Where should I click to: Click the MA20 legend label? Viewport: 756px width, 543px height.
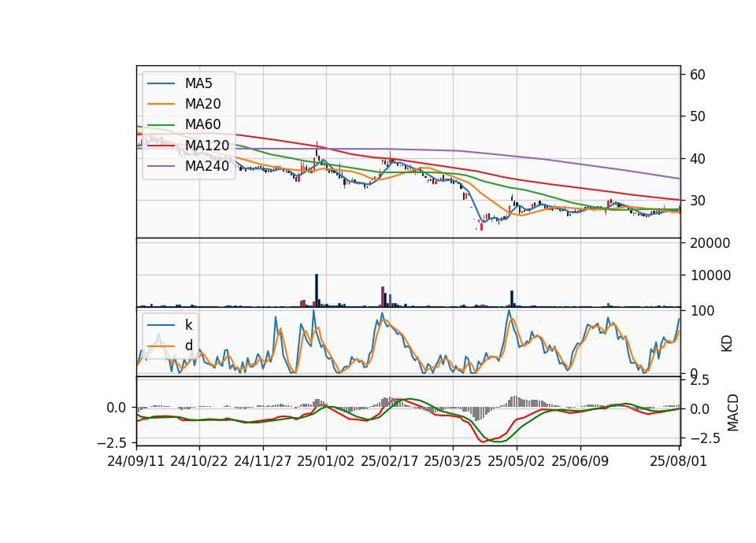(202, 104)
